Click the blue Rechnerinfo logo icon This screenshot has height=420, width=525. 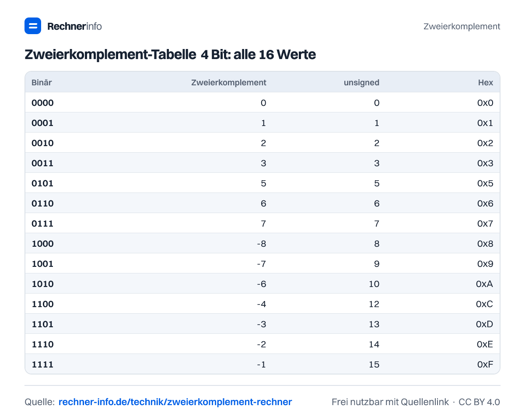coord(33,26)
